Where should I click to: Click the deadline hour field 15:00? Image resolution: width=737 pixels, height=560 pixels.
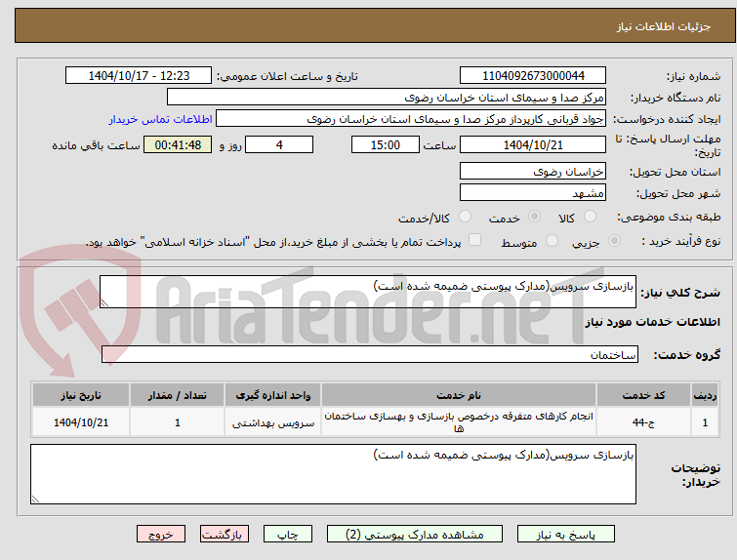386,144
